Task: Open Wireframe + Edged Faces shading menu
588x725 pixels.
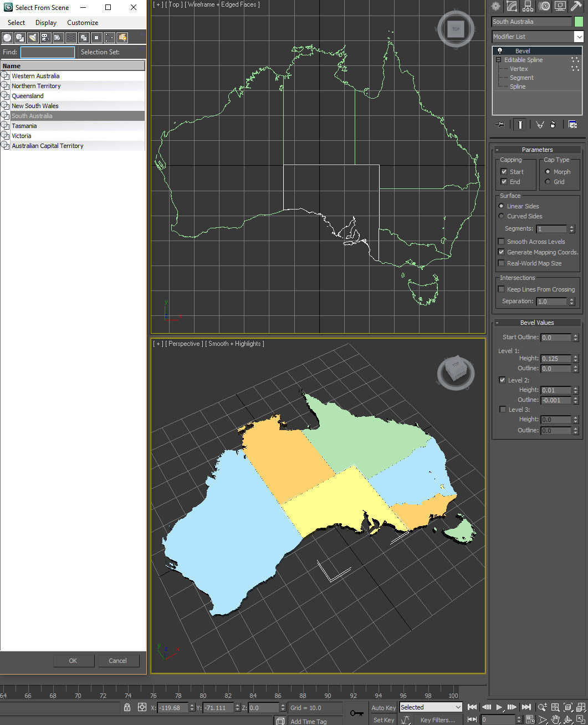Action: 222,4
